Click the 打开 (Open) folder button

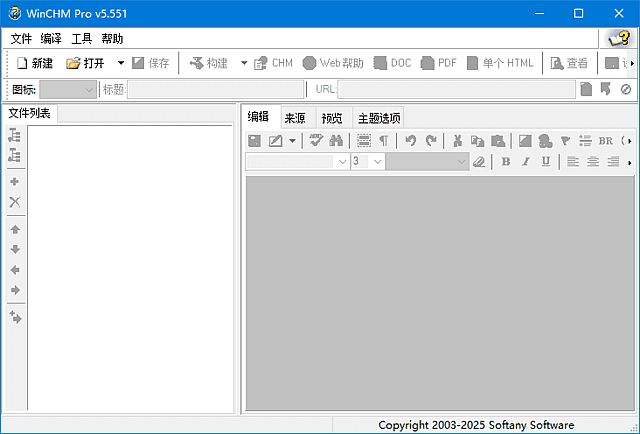(x=86, y=63)
